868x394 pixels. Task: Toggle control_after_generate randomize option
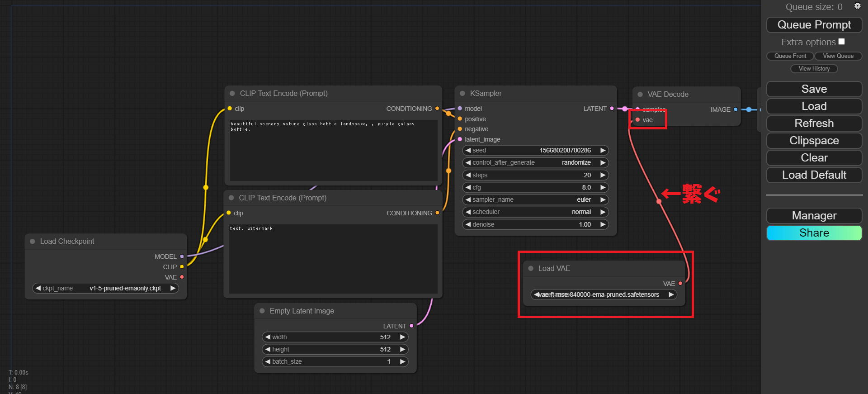point(536,162)
